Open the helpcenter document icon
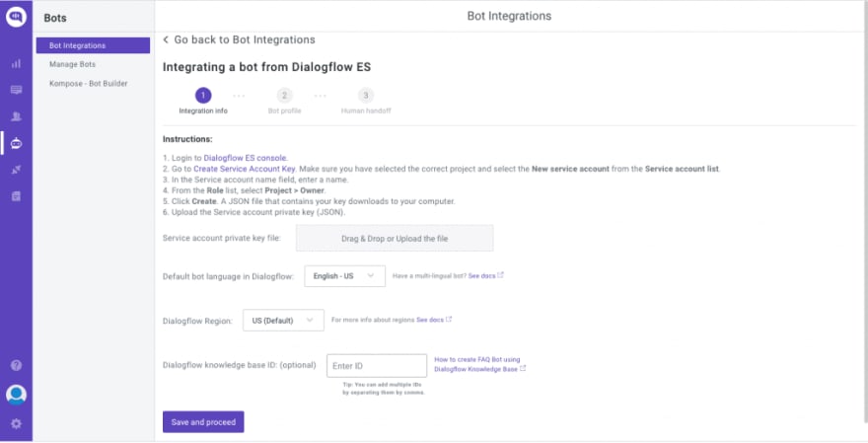This screenshot has height=443, width=868. 16,196
